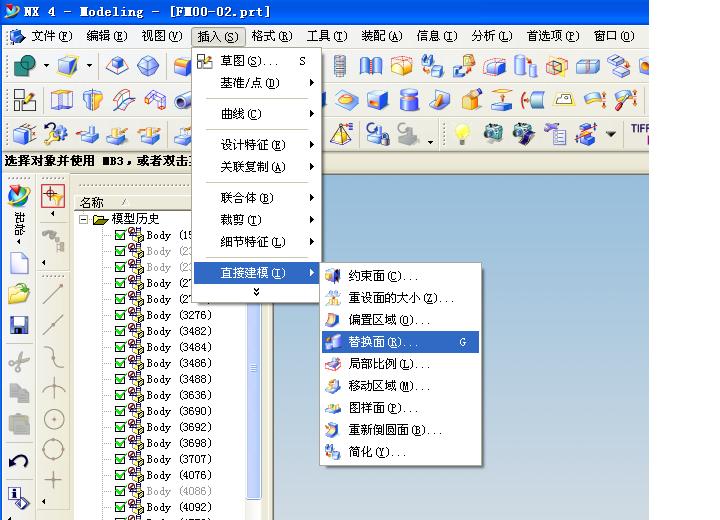Open the dropdown arrow beside the sphere-cube icon

pyautogui.click(x=46, y=66)
